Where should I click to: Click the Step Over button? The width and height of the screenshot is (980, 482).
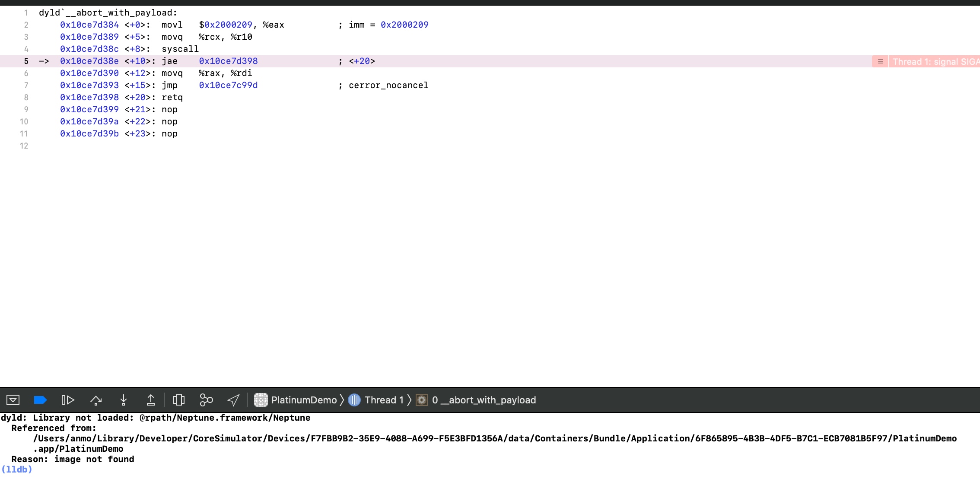(95, 400)
